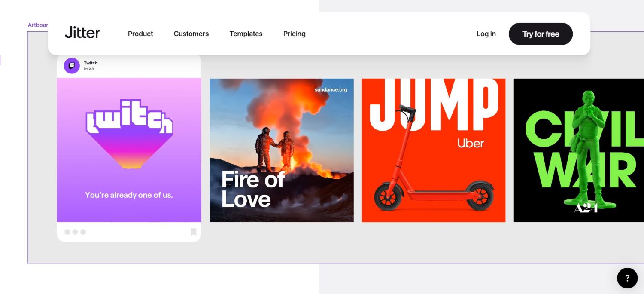Image resolution: width=644 pixels, height=294 pixels.
Task: Go to the Customers page
Action: [191, 34]
